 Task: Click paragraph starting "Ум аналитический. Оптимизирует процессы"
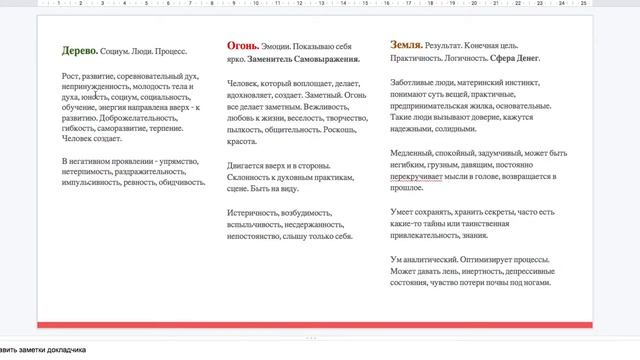point(472,271)
